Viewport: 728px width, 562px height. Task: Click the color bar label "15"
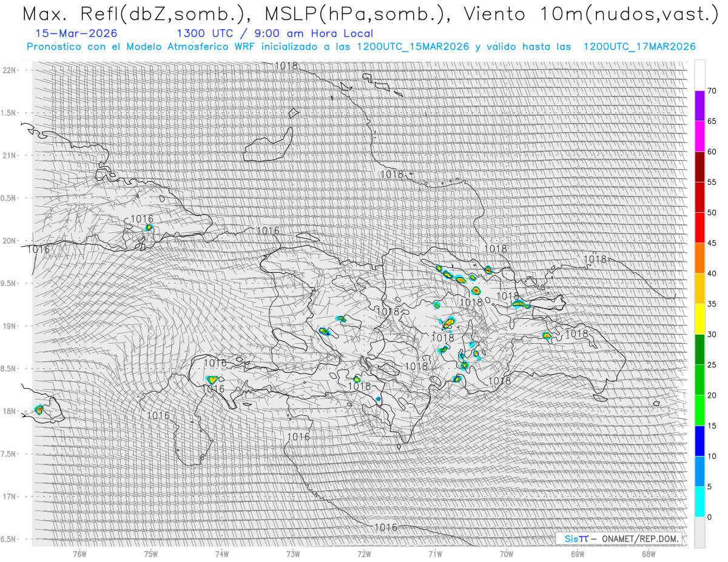pyautogui.click(x=712, y=426)
